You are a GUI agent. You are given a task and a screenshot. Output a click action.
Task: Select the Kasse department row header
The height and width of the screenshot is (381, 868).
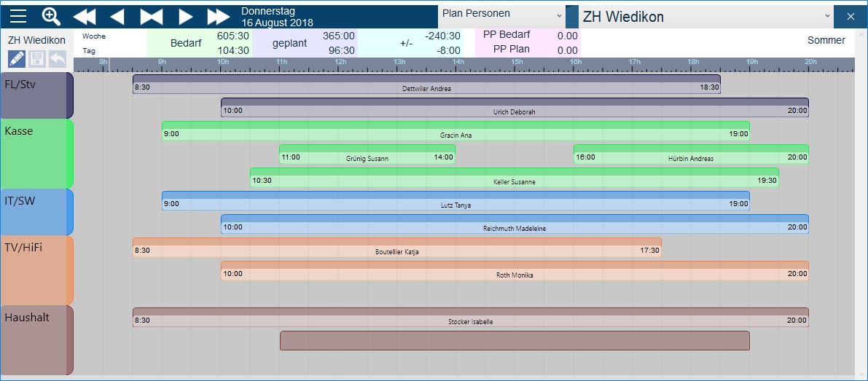click(x=36, y=154)
